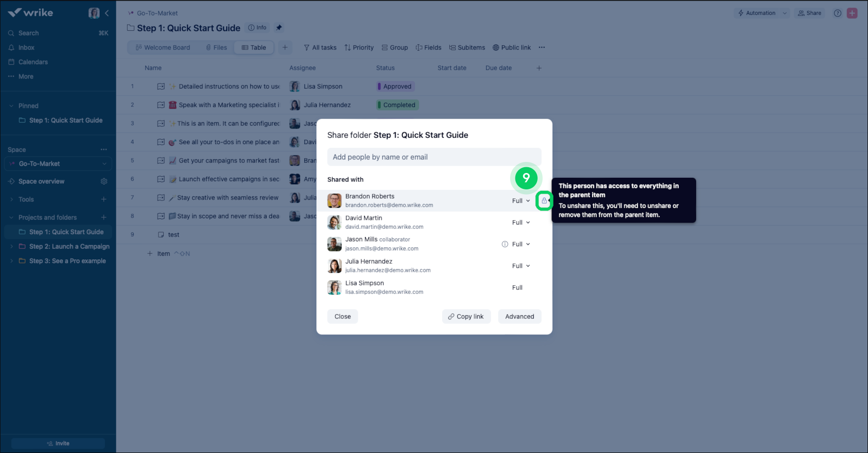Click the lock icon next to Brandon Roberts
Screen dimensions: 868x453
click(x=544, y=200)
